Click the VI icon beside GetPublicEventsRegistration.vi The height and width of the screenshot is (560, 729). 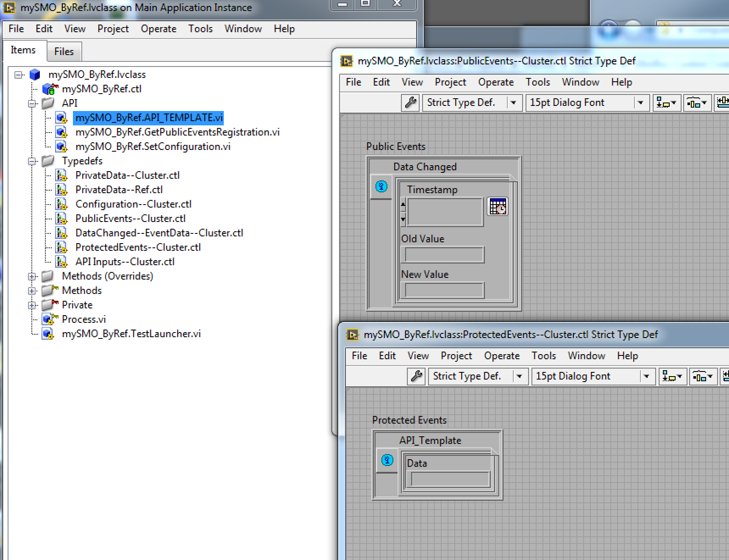(62, 132)
